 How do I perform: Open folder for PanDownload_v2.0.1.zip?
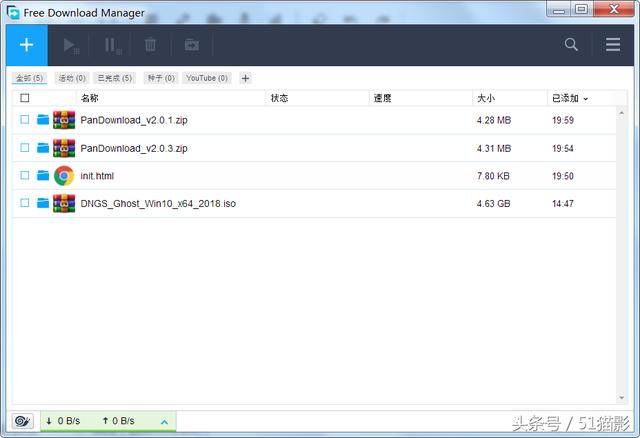coord(43,120)
